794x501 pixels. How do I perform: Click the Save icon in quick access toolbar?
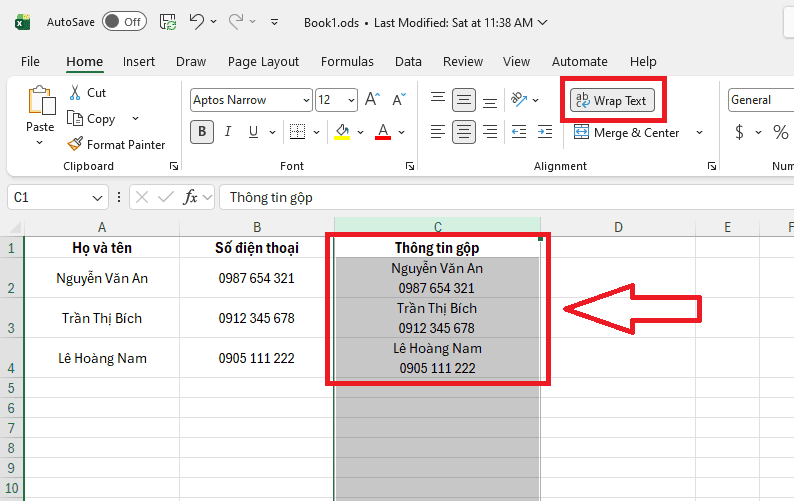[x=168, y=22]
